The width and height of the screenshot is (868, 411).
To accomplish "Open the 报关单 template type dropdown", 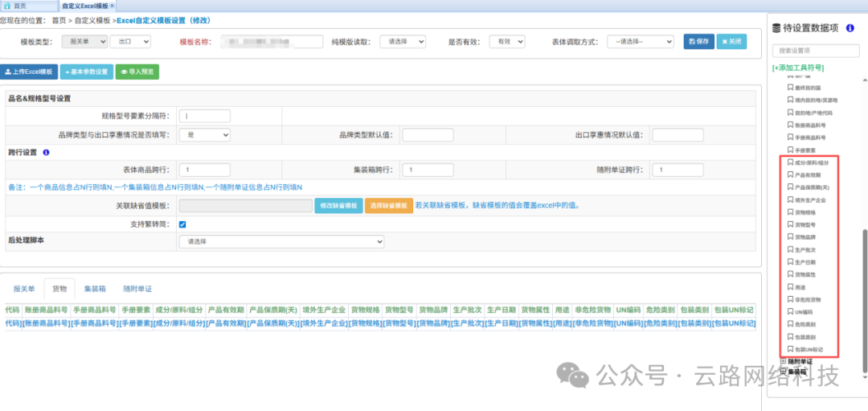I will [84, 42].
